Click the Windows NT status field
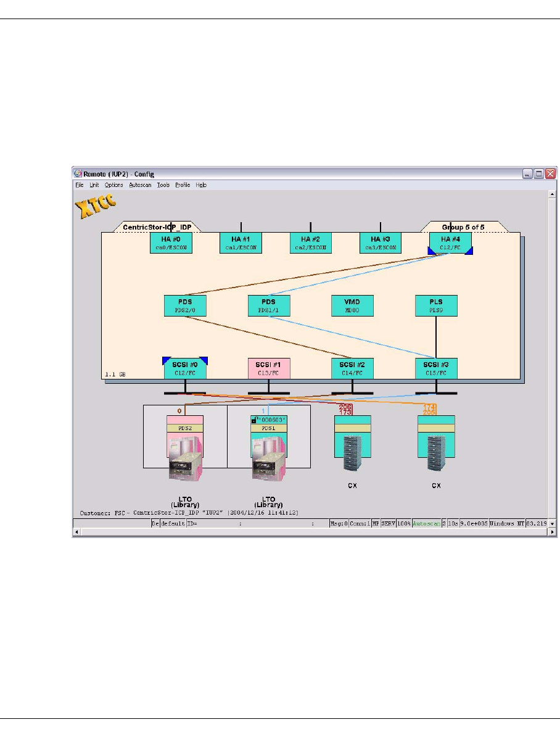The width and height of the screenshot is (560, 738). pos(507,523)
